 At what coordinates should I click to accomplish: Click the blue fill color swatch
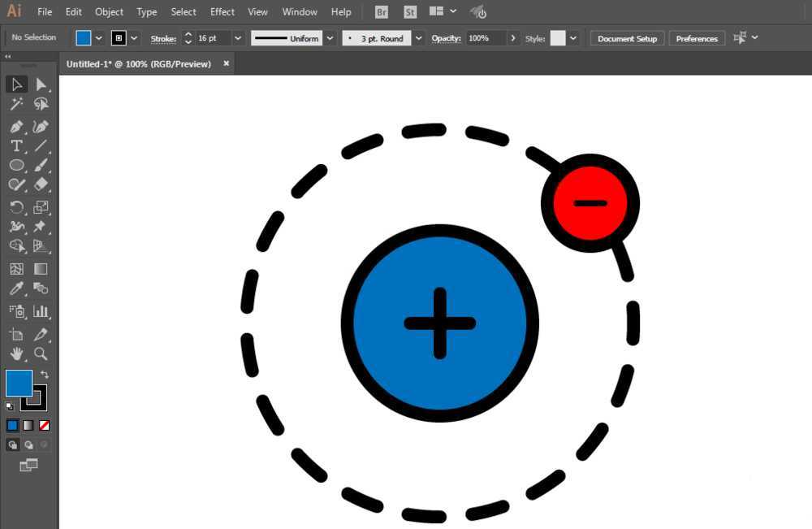pyautogui.click(x=85, y=37)
